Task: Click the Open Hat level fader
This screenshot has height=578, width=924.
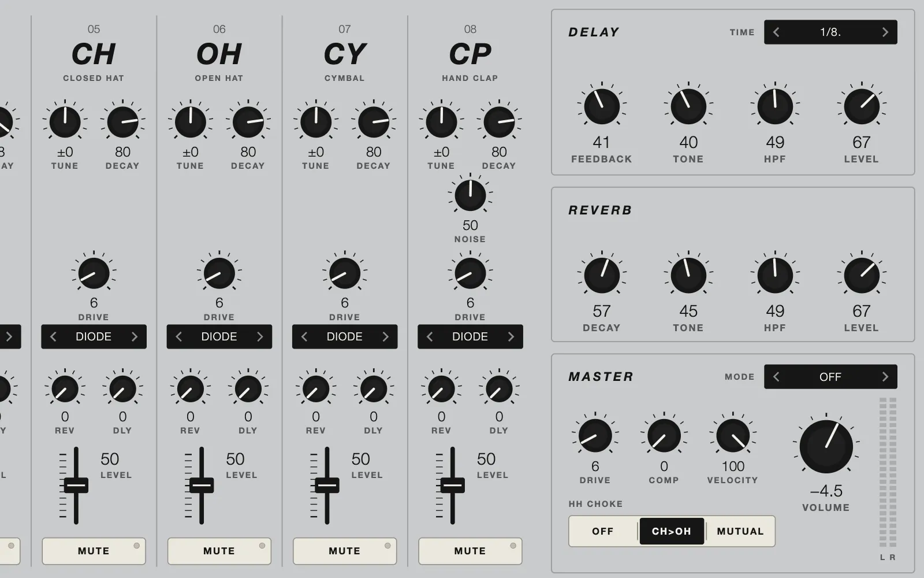Action: (x=202, y=485)
